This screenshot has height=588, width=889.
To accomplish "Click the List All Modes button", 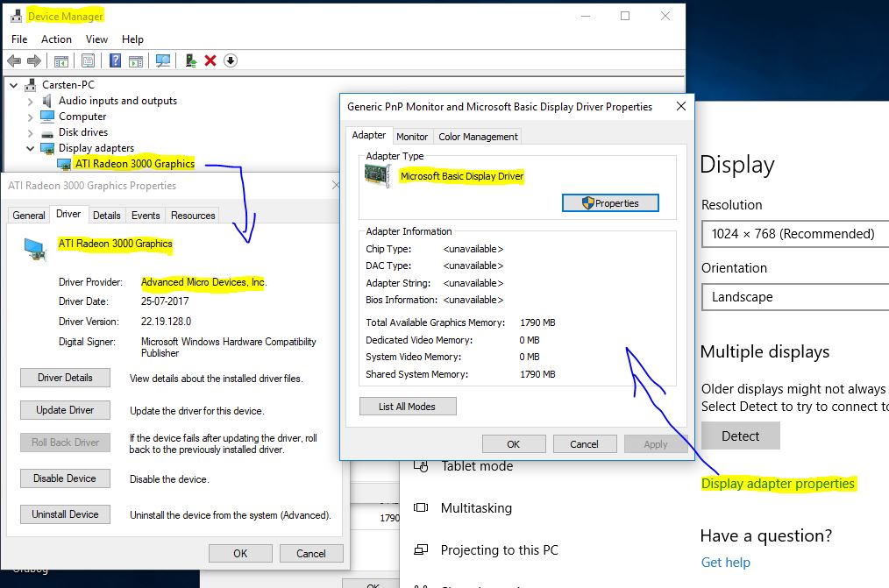I will tap(408, 407).
